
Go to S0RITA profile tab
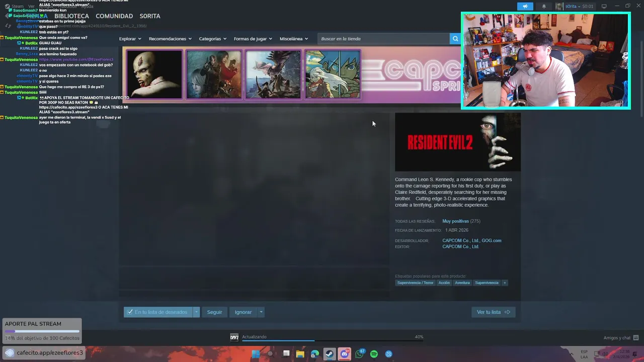pyautogui.click(x=150, y=16)
